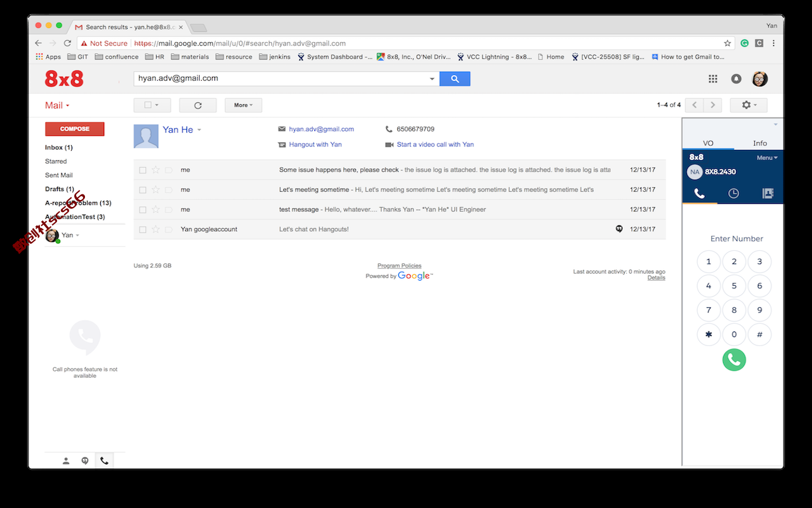Click hyan.adv@gmail.com email link
The image size is (812, 508).
(x=322, y=129)
